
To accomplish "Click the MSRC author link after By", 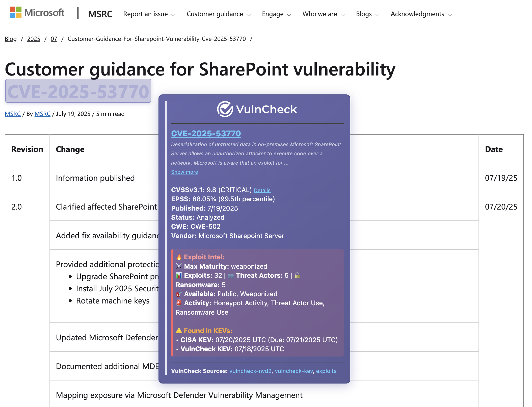I will coord(42,114).
